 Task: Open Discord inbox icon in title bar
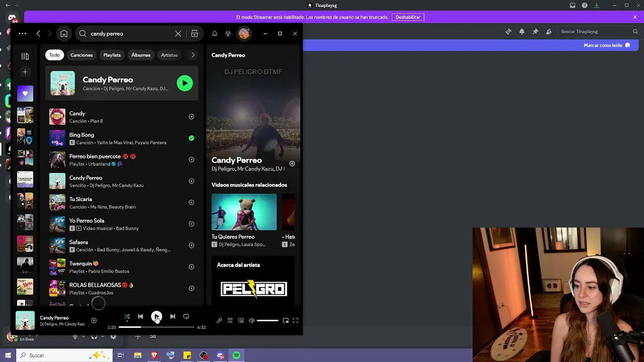pos(573,6)
